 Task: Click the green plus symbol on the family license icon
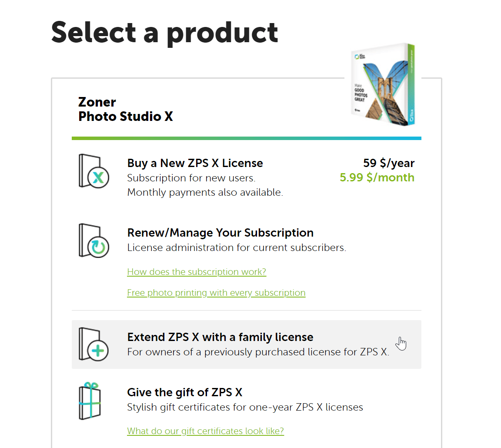97,350
